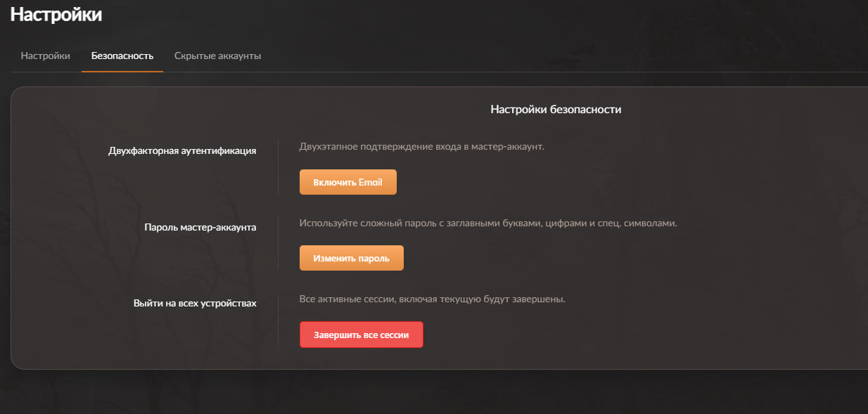Click the orange underline beneath Безопасность tab
The image size is (868, 414).
pyautogui.click(x=122, y=71)
